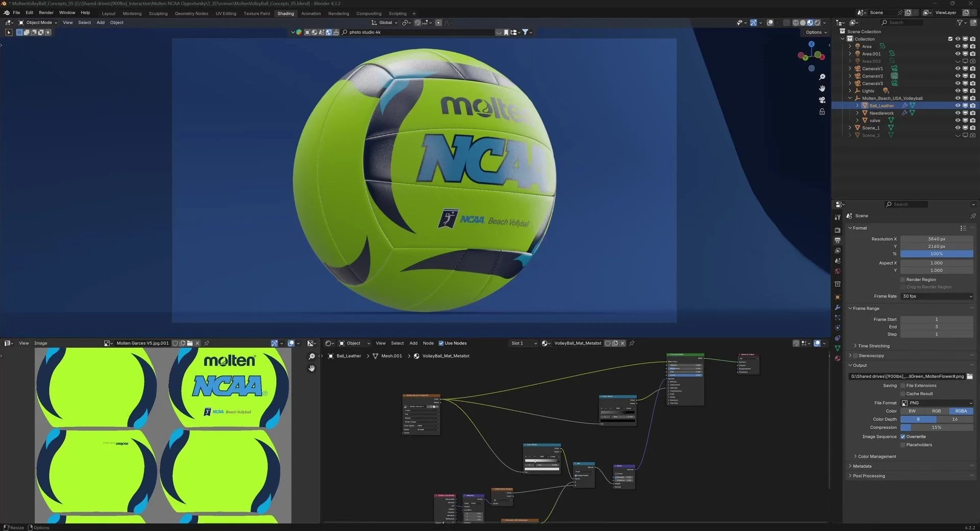980x531 pixels.
Task: Enable the Placeholders checkbox
Action: [x=902, y=445]
